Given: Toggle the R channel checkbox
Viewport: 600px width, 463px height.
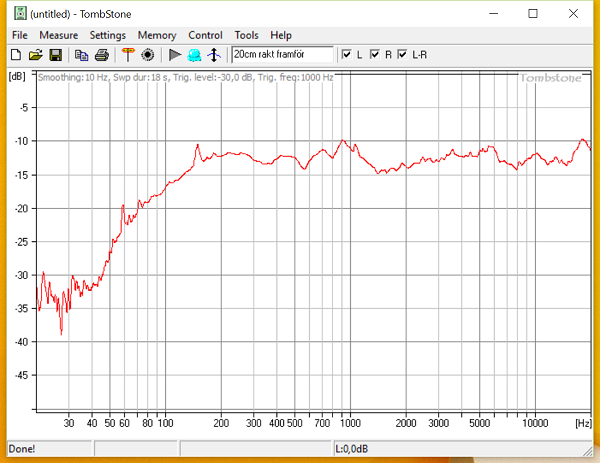Looking at the screenshot, I should pos(375,54).
